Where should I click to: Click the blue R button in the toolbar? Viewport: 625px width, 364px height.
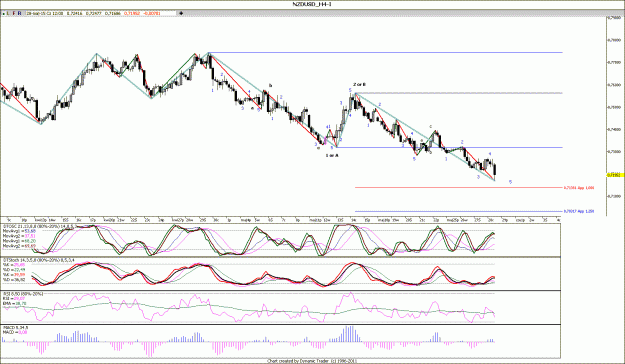pyautogui.click(x=20, y=13)
